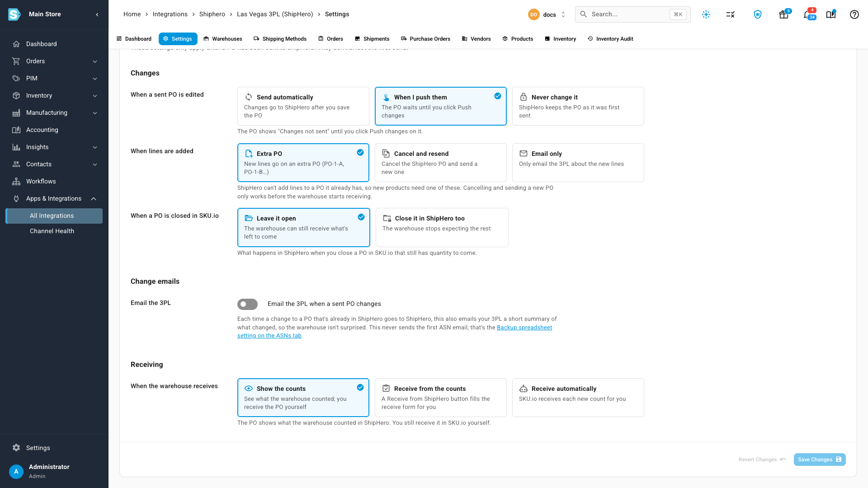The height and width of the screenshot is (488, 868).
Task: Switch to the Warehouses tab
Action: pos(223,39)
